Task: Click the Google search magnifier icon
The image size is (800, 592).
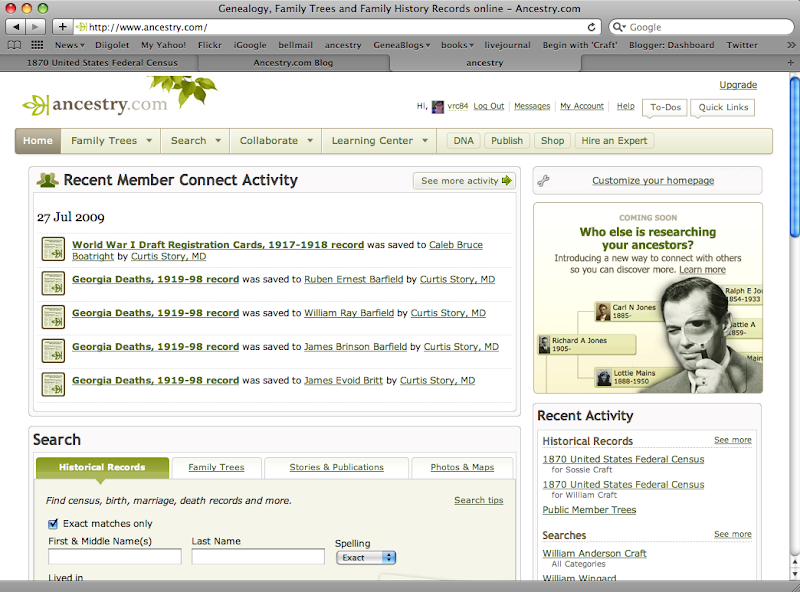Action: [x=619, y=27]
